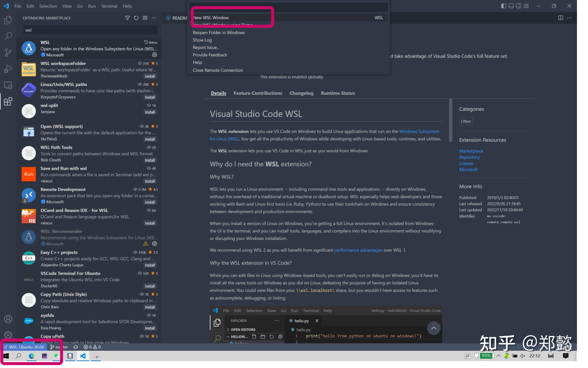
Task: Select WSL extension in results list
Action: click(89, 48)
